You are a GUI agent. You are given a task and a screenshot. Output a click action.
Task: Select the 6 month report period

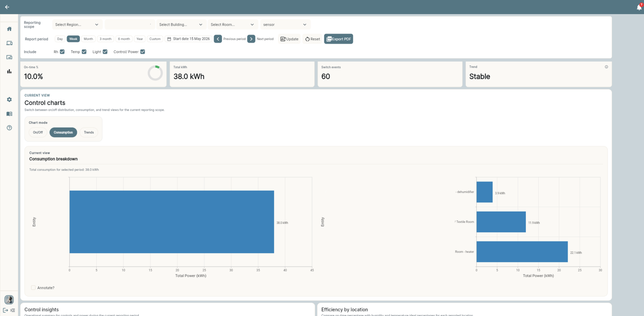124,39
